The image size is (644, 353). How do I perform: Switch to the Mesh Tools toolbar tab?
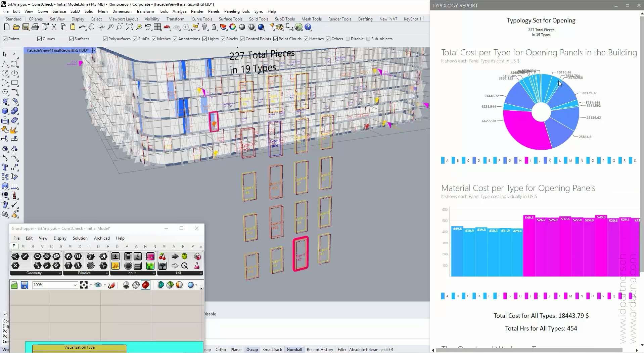pos(311,19)
